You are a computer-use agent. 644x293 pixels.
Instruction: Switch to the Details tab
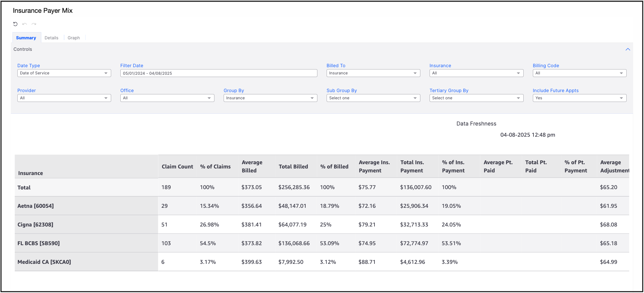point(51,38)
